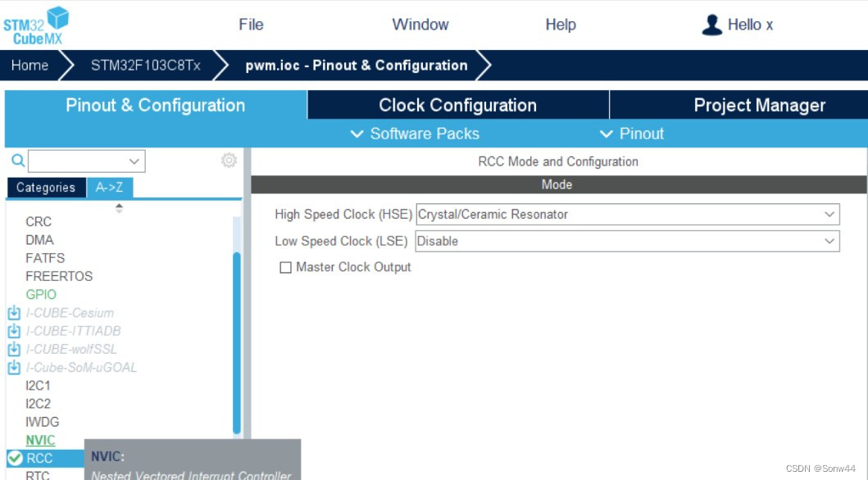This screenshot has width=868, height=480.
Task: Select GPIO in the peripheral list
Action: coord(41,295)
